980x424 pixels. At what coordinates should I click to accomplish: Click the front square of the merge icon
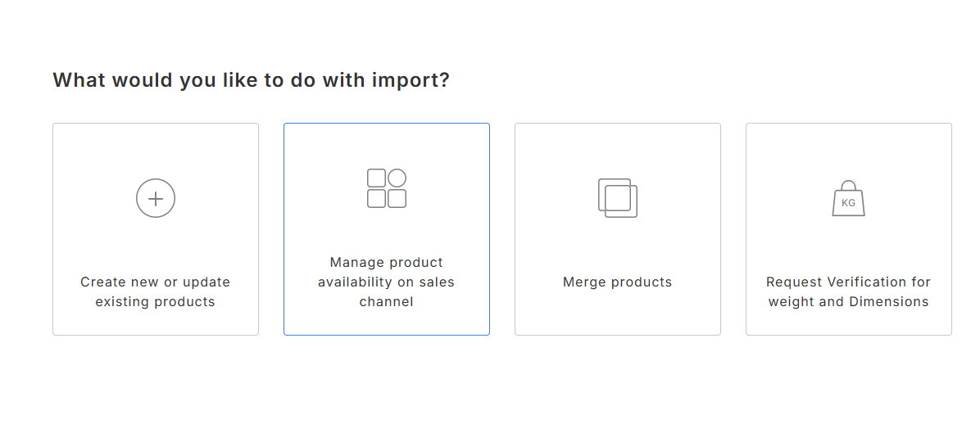(620, 201)
